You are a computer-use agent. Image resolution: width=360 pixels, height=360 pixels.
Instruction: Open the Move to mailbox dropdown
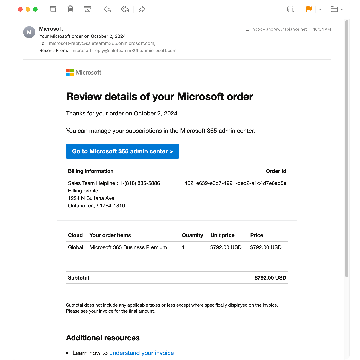[337, 9]
